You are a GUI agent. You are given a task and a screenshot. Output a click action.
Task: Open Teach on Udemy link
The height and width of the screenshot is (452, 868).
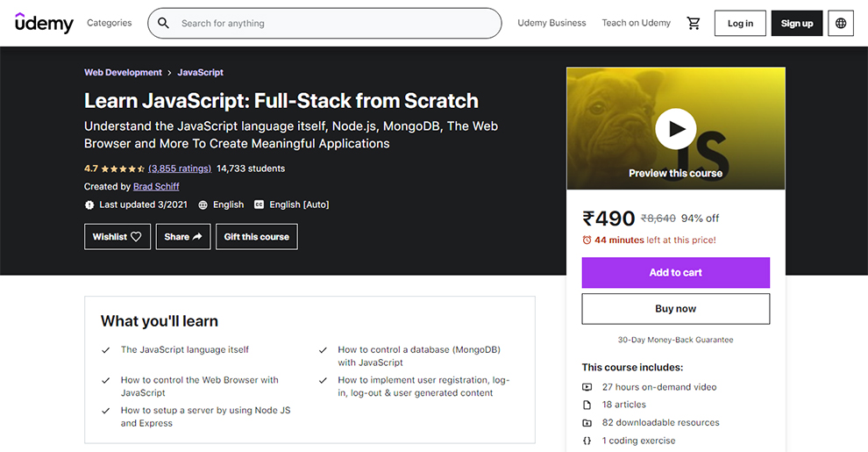tap(636, 23)
